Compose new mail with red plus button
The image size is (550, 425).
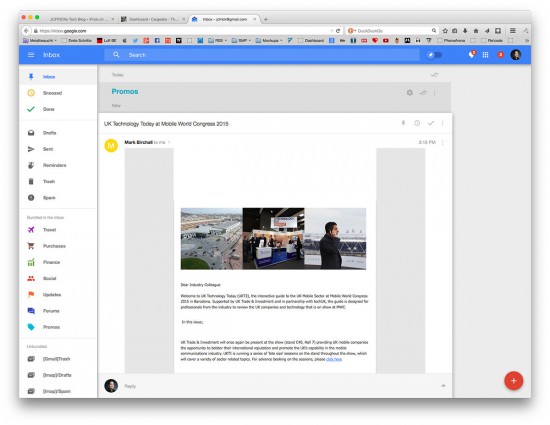coord(514,381)
